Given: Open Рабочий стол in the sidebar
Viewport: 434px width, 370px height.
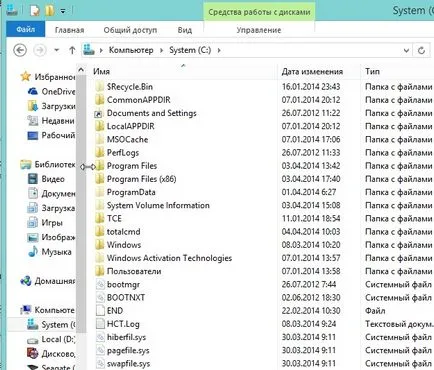Looking at the screenshot, I should click(x=52, y=135).
